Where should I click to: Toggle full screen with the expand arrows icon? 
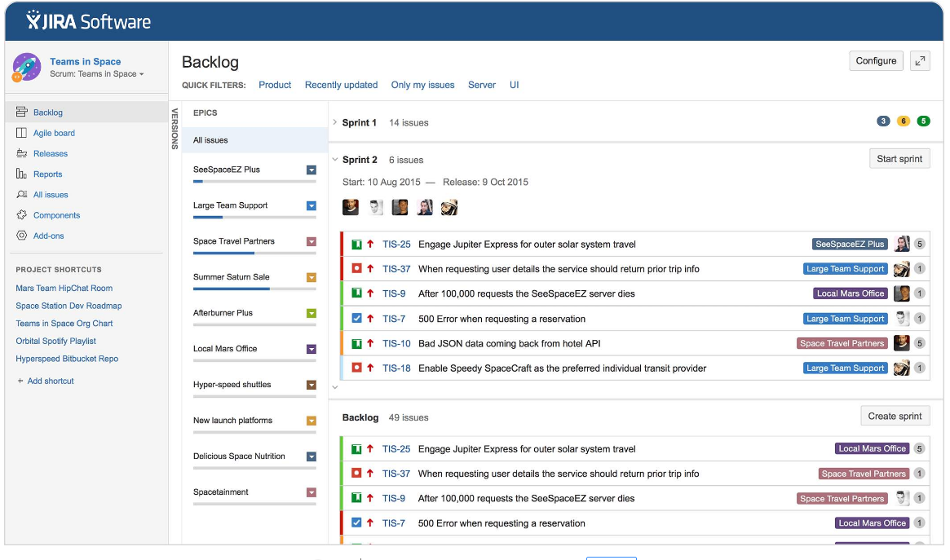(920, 60)
